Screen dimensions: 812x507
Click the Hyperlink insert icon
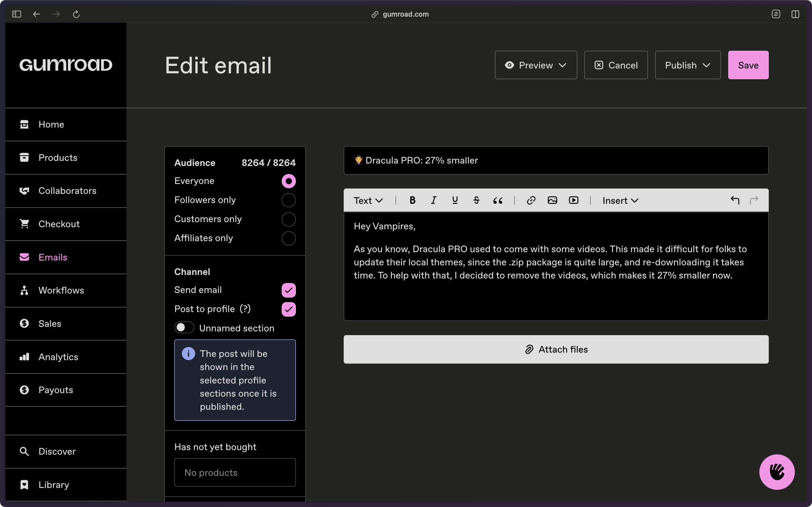530,200
